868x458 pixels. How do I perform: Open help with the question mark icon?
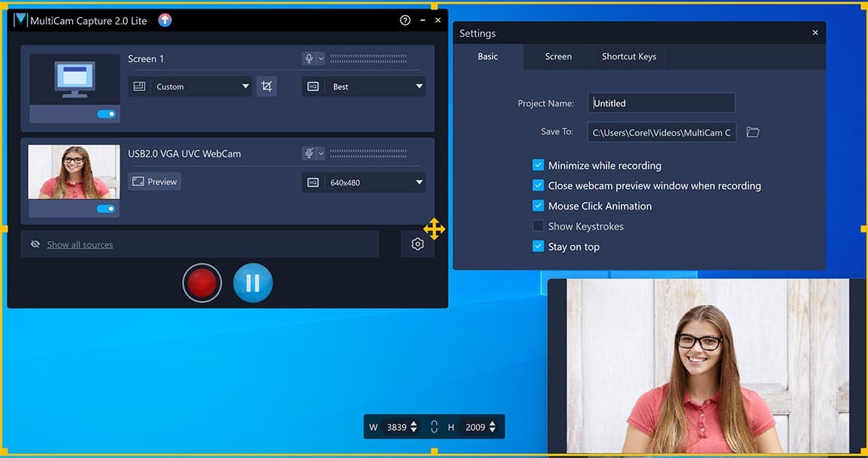pyautogui.click(x=405, y=20)
